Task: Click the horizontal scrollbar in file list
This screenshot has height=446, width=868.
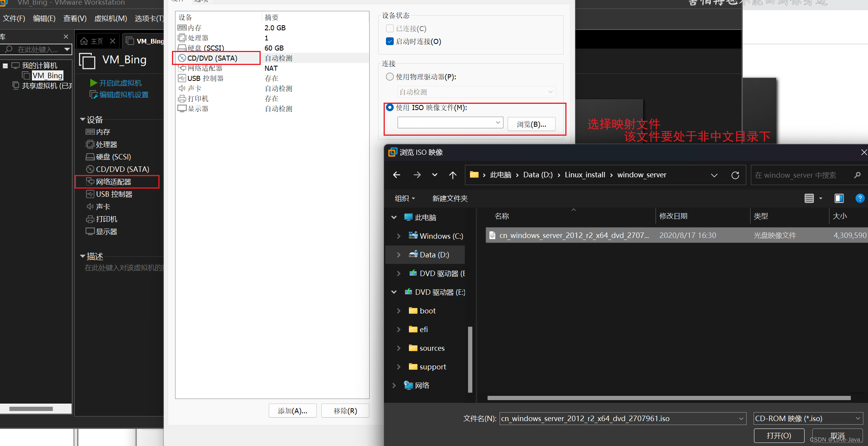Action: pyautogui.click(x=668, y=398)
